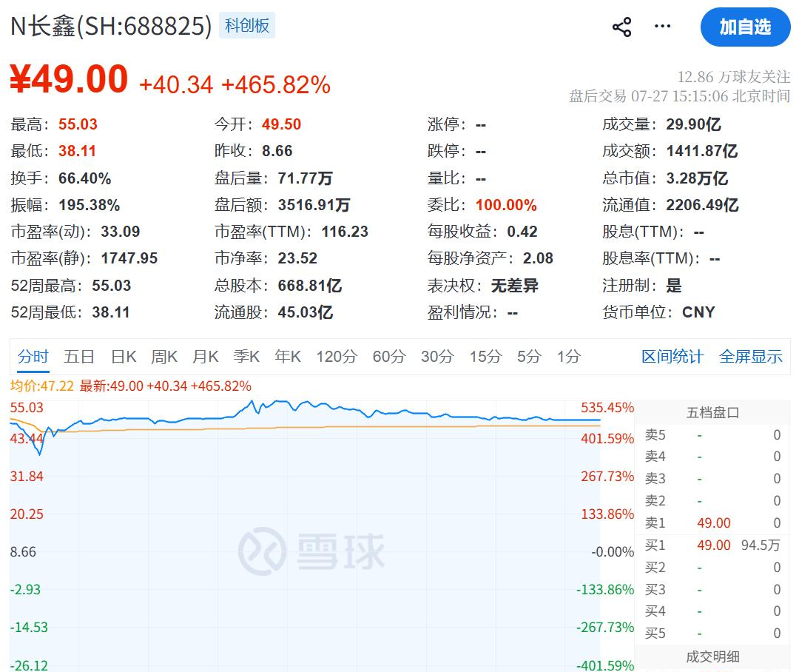
Task: Click the 货币单位 value CNY
Action: (x=698, y=312)
